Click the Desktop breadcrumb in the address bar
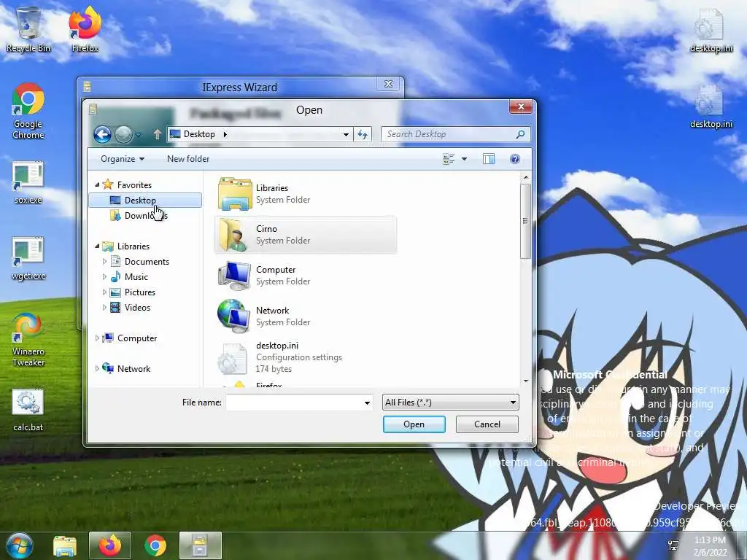Image resolution: width=747 pixels, height=560 pixels. point(199,134)
